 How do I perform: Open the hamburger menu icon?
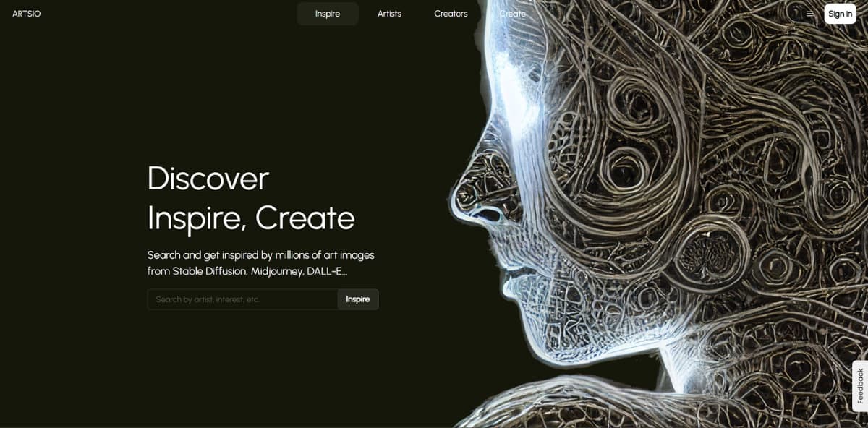[x=810, y=14]
